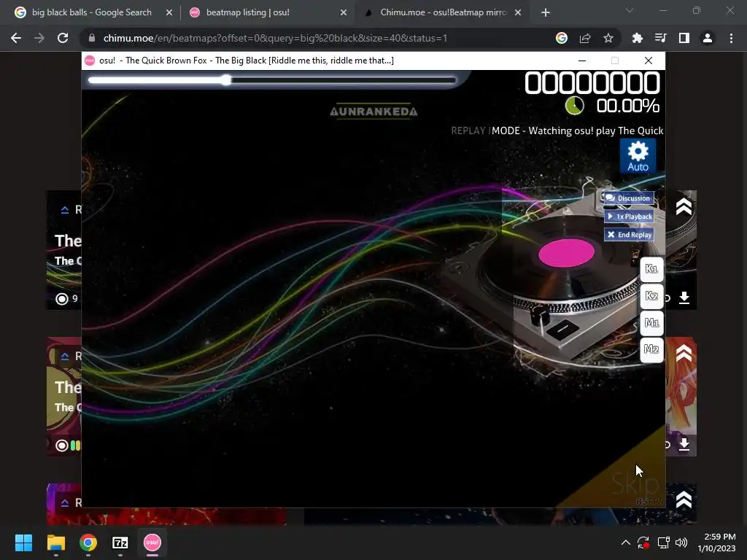The height and width of the screenshot is (560, 747).
Task: Bookmark this page with star icon
Action: pyautogui.click(x=608, y=38)
